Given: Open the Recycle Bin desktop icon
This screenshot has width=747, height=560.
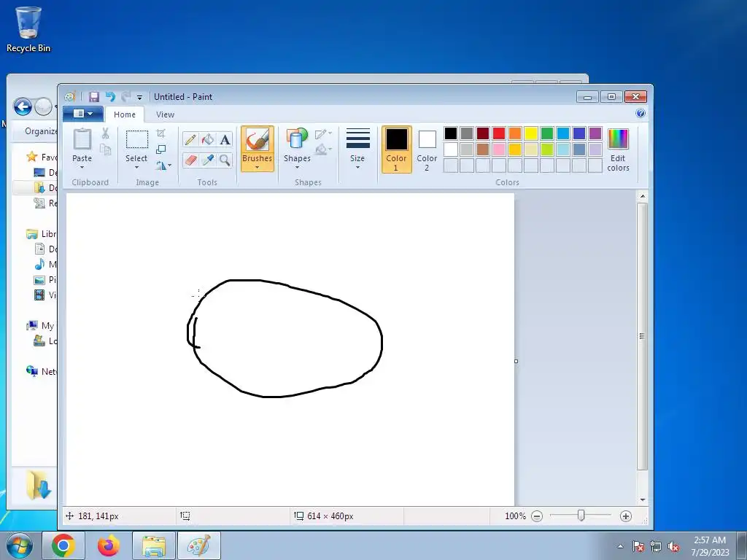Looking at the screenshot, I should pyautogui.click(x=28, y=29).
